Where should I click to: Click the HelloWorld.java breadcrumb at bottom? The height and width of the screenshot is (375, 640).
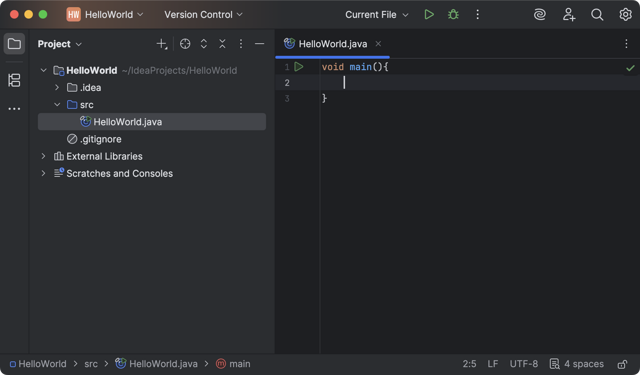click(x=156, y=364)
